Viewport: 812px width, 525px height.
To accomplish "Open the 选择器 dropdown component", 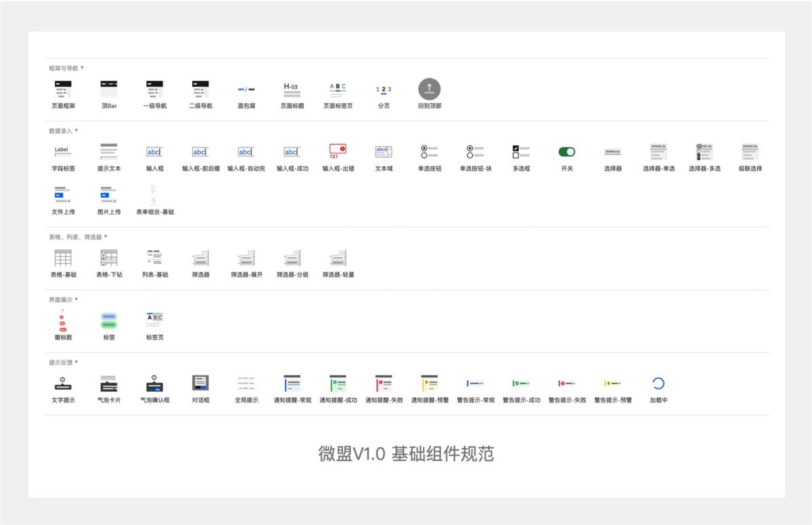I will pos(612,152).
